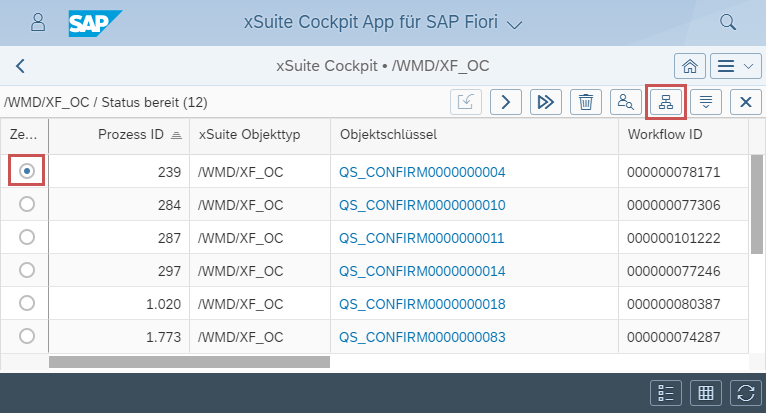This screenshot has width=766, height=413.
Task: Click the filter lines icon
Action: (x=706, y=102)
